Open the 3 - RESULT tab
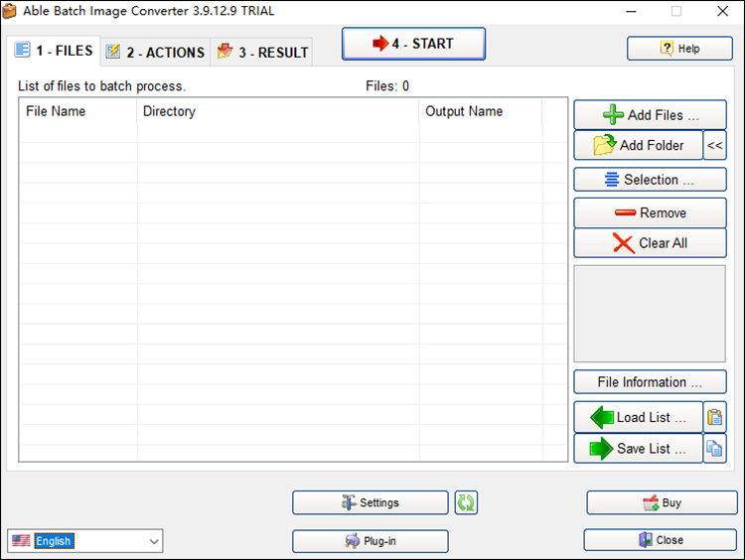Screen dimensions: 745x560 point(261,52)
